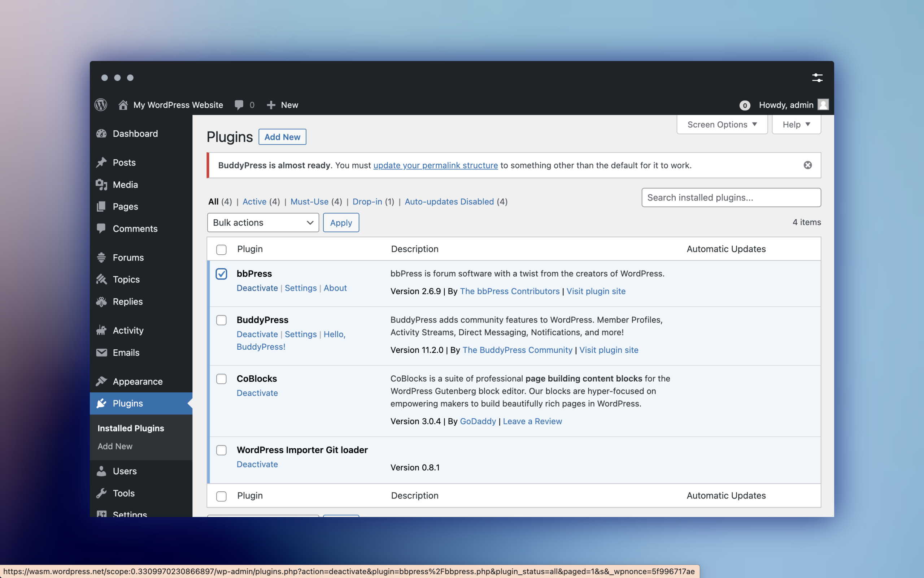Check the WordPress Importer Git loader checkbox
This screenshot has height=578, width=924.
(222, 450)
